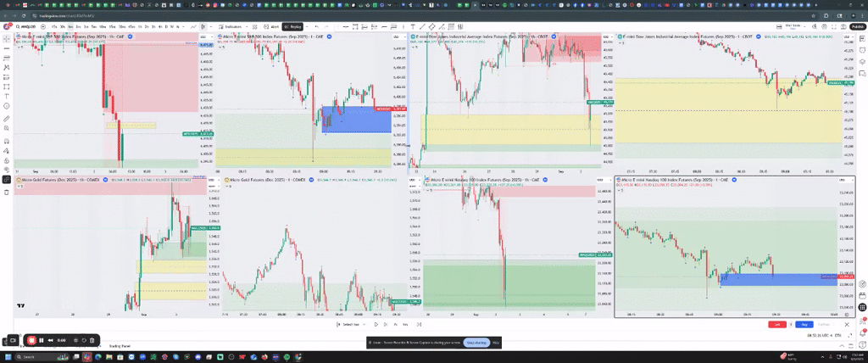Viewport: 868px width, 363px height.
Task: Open the Trading Panel tab
Action: tap(120, 346)
